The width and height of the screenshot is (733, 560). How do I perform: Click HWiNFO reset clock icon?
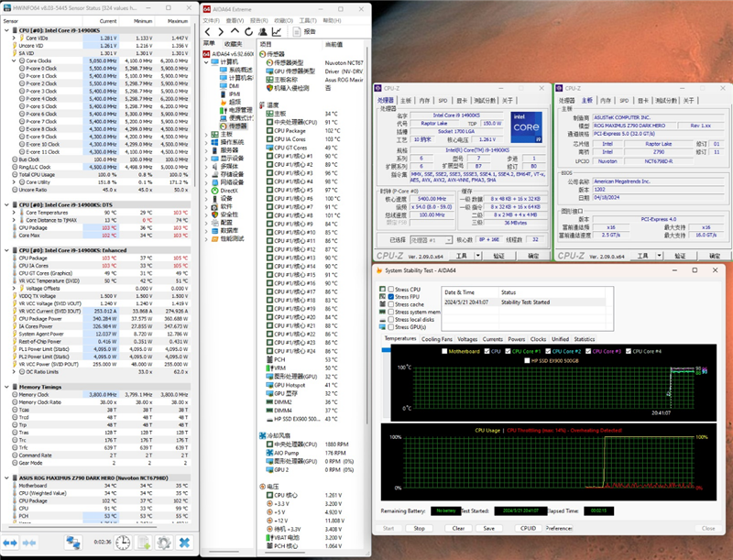coord(122,543)
